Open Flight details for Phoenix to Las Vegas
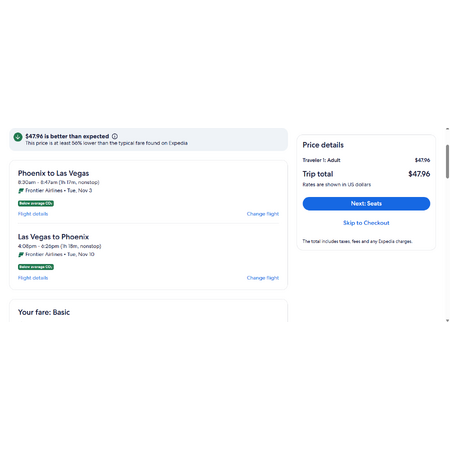This screenshot has width=450, height=450. click(33, 214)
